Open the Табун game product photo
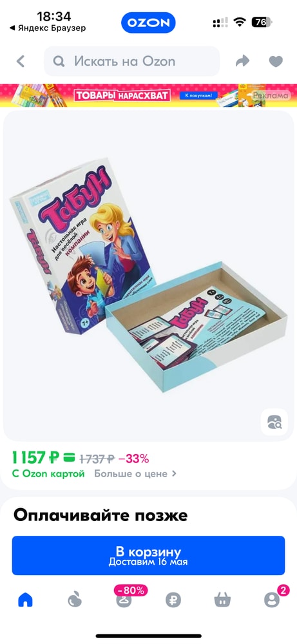This screenshot has height=644, width=297. [x=148, y=275]
